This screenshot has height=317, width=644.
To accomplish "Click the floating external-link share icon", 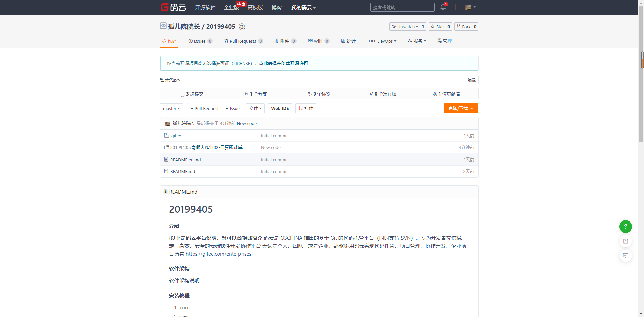I will pyautogui.click(x=625, y=241).
